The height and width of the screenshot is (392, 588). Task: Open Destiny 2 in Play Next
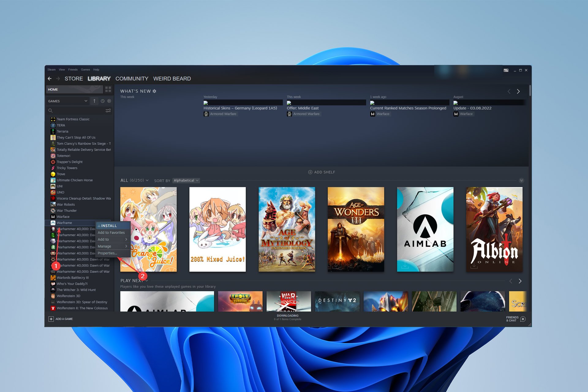337,301
